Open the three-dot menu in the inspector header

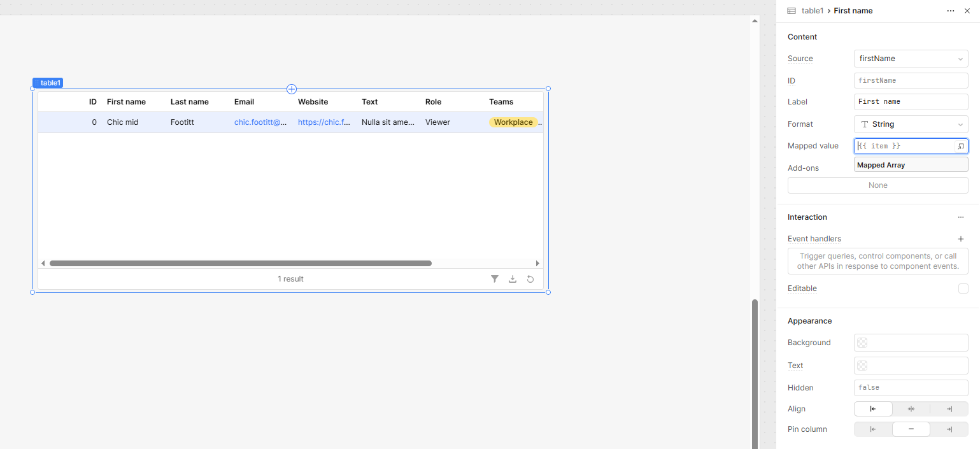click(951, 11)
